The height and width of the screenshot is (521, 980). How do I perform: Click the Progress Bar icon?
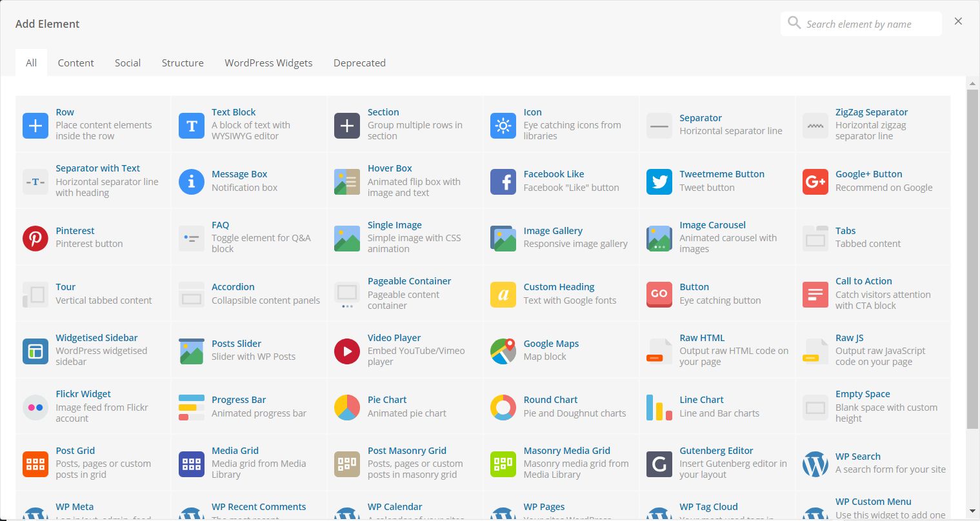point(192,408)
